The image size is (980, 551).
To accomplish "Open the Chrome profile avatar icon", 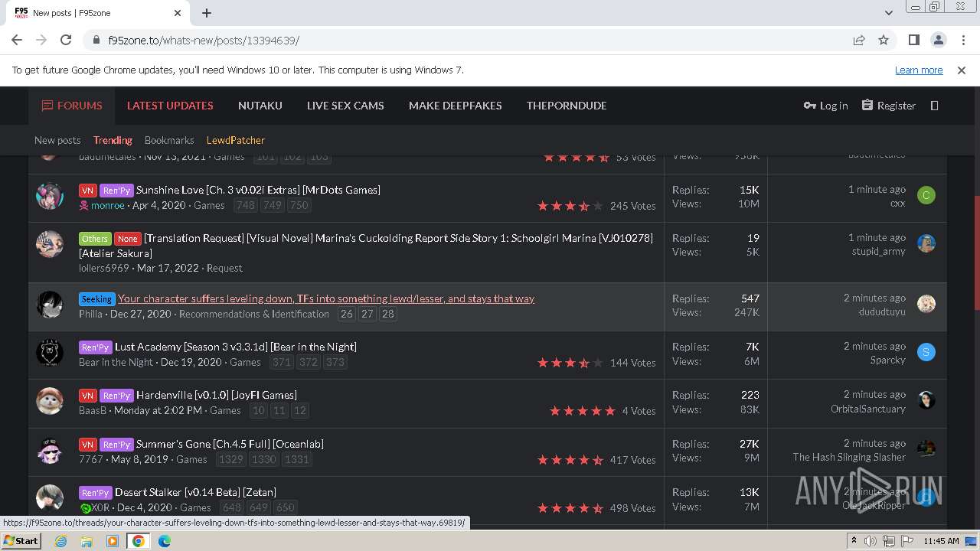I will 938,40.
